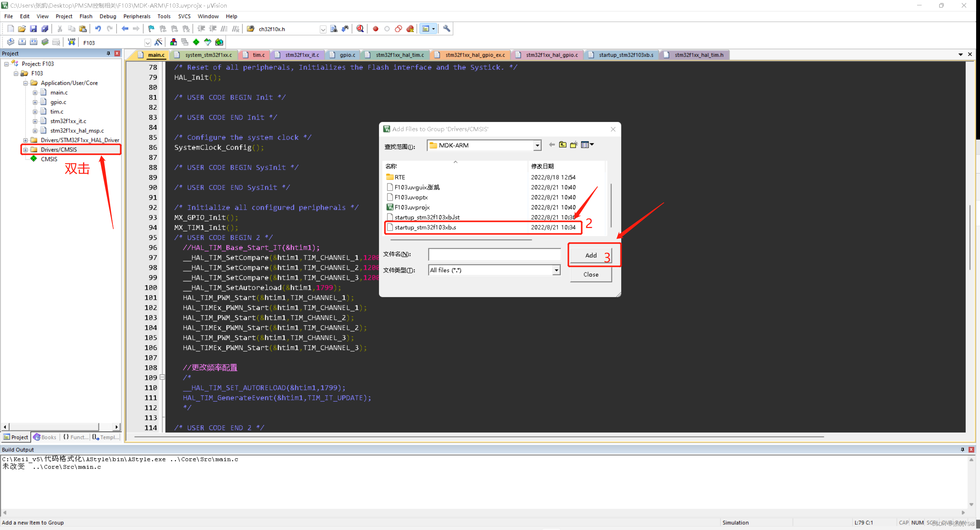Rebuild all target files icon
The image size is (980, 530).
pyautogui.click(x=34, y=42)
